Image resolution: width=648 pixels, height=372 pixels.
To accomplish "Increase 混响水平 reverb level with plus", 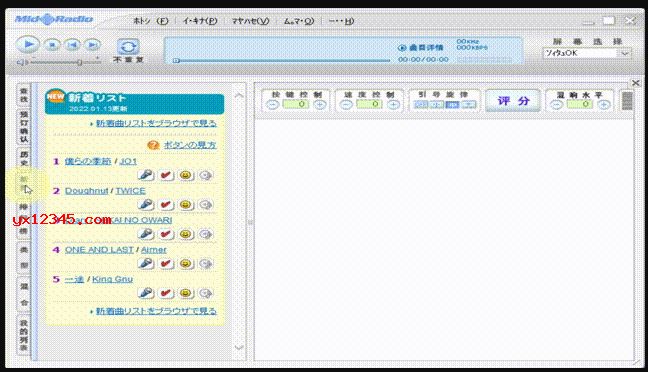I will coord(604,105).
